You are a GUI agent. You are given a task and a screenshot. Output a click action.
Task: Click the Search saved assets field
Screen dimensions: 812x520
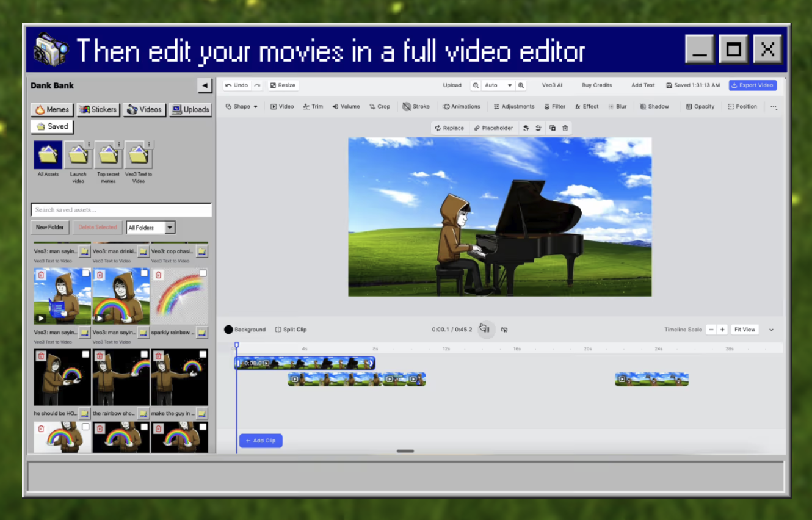click(x=121, y=210)
